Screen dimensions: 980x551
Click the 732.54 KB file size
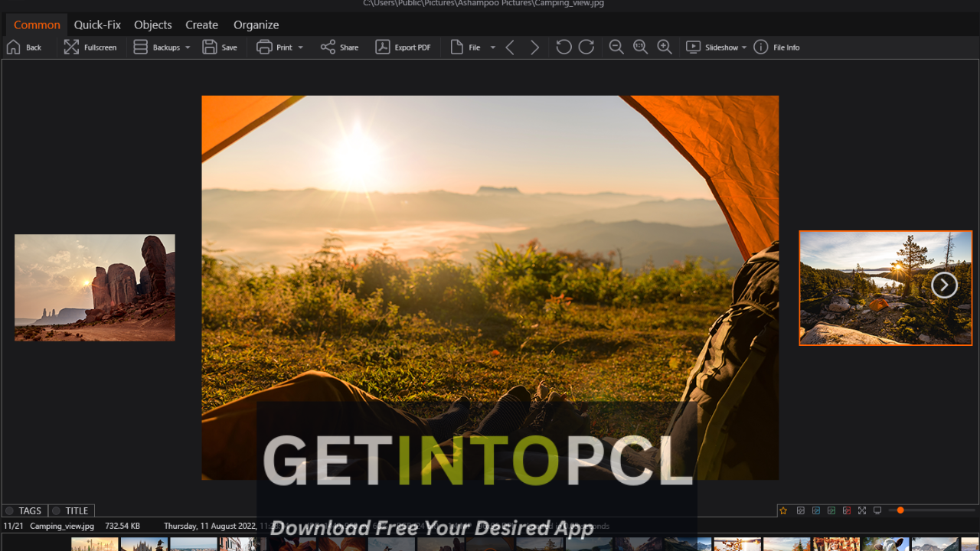(x=122, y=527)
